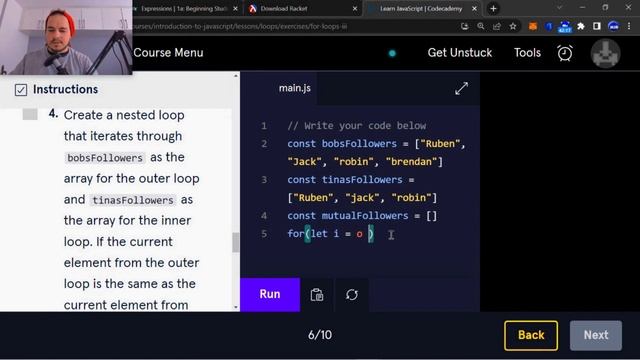Screen dimensions: 640x360
Task: Open the Chrome profile avatar
Action: [x=613, y=27]
